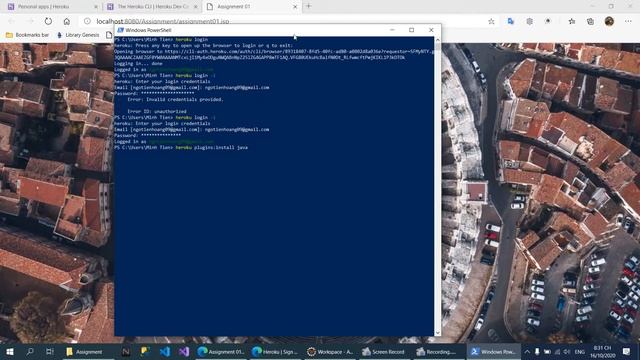Switch to The Heroku CLI Dev Center tab
The width and height of the screenshot is (640, 360).
[x=152, y=7]
